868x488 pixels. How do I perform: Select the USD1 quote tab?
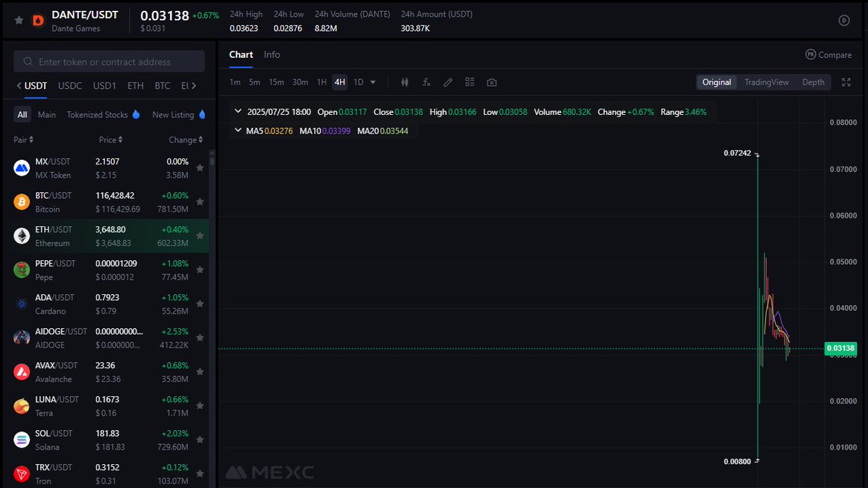tap(105, 86)
